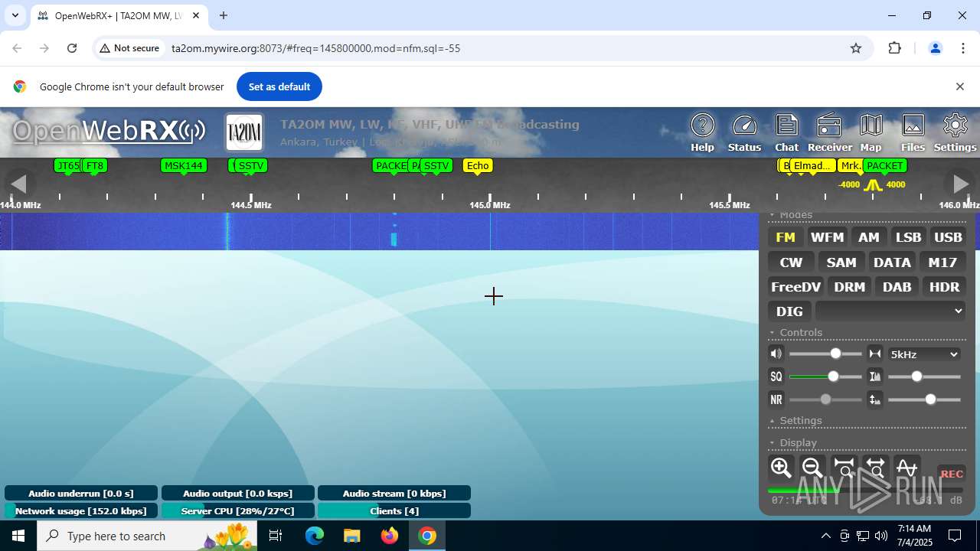980x551 pixels.
Task: Click the tuning step icon
Action: 875,354
